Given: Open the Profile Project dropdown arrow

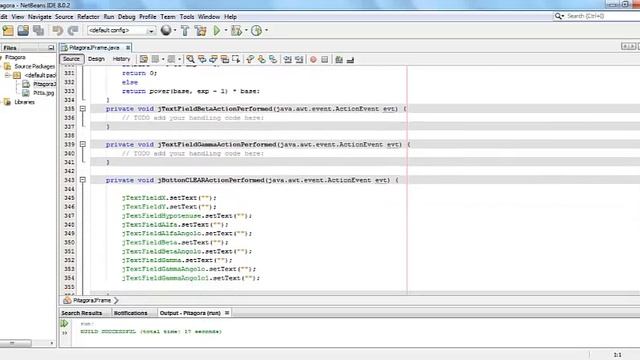Looking at the screenshot, I should [267, 30].
